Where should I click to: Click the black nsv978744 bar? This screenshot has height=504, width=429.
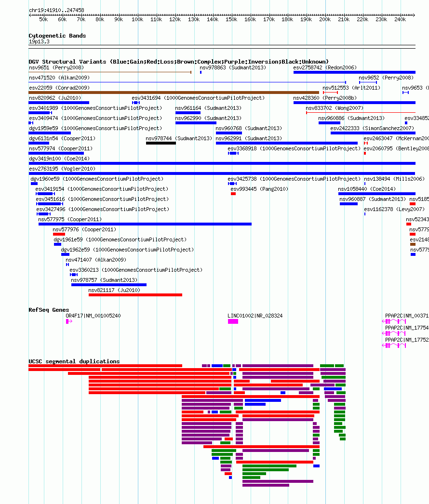tap(161, 143)
